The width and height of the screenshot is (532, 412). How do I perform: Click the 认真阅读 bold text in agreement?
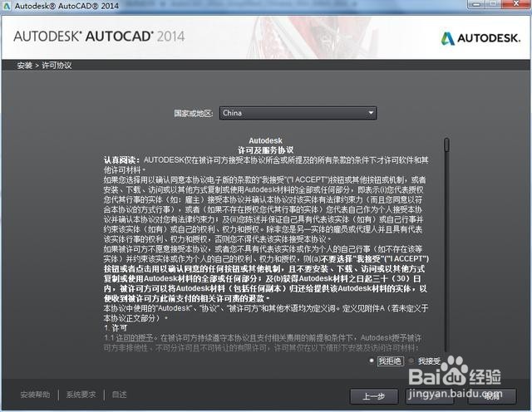coord(121,159)
